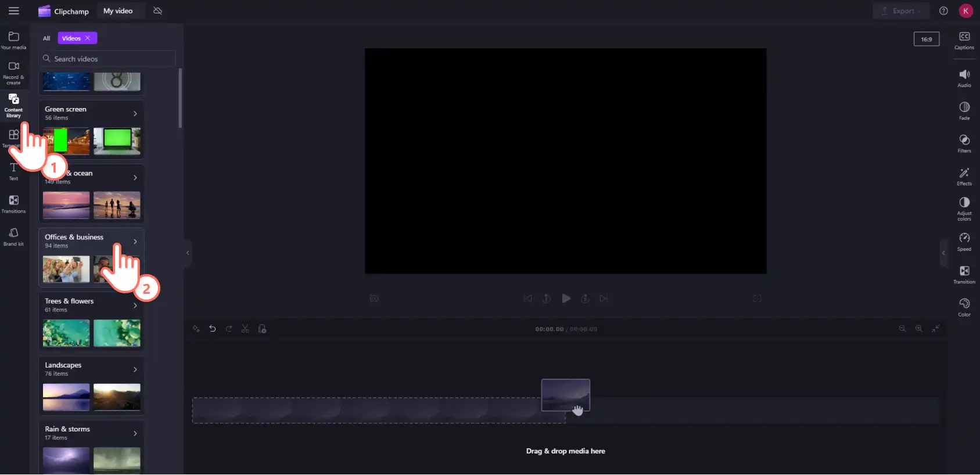Image resolution: width=980 pixels, height=475 pixels.
Task: Open the Speed settings panel
Action: [x=964, y=242]
